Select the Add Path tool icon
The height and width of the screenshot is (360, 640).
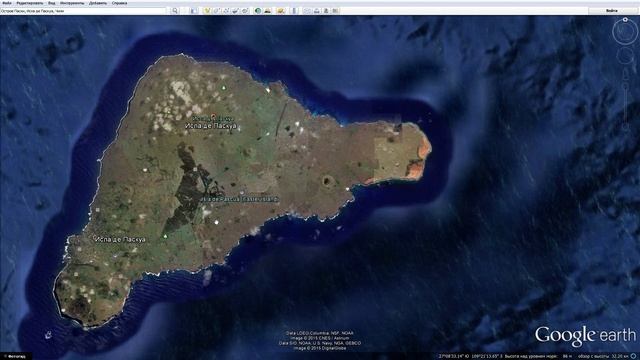[x=226, y=11]
